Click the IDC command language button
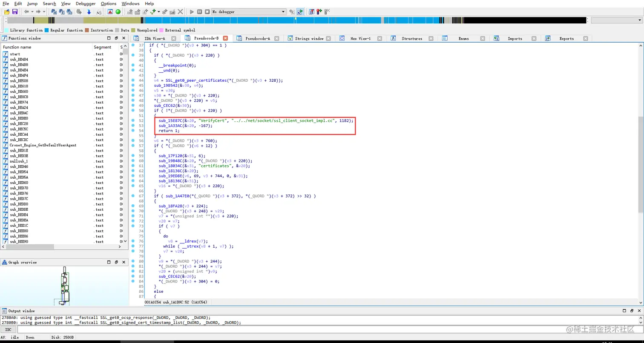 click(x=9, y=329)
